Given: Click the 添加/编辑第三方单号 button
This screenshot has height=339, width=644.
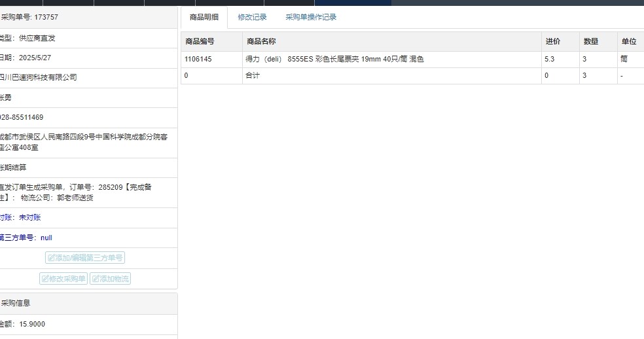Looking at the screenshot, I should [85, 258].
